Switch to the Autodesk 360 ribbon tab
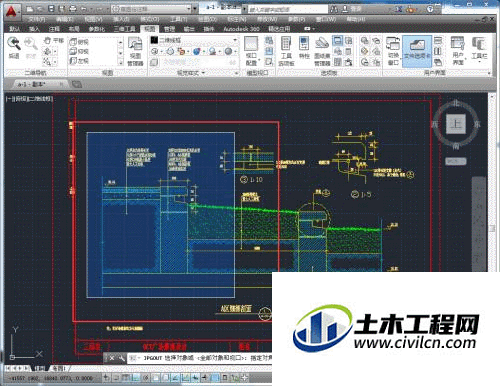Screen dimensions: 500x386 click(x=241, y=29)
